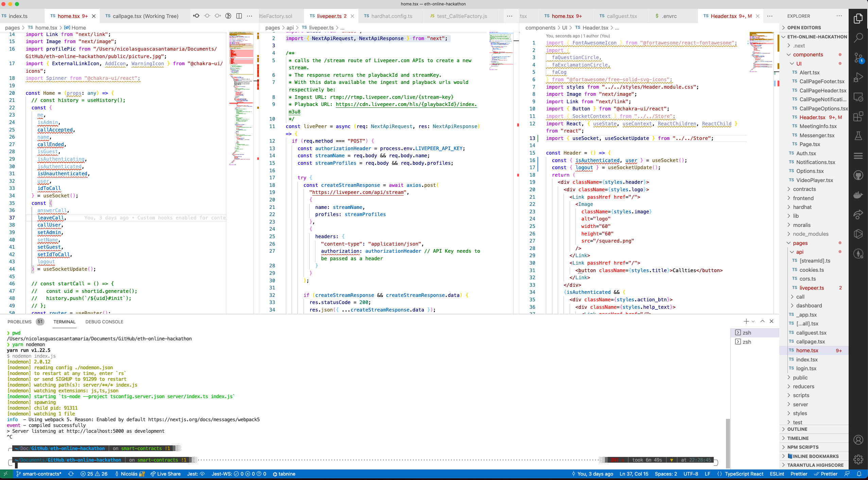Open the Run and Debug view
The image size is (868, 480).
(x=858, y=78)
